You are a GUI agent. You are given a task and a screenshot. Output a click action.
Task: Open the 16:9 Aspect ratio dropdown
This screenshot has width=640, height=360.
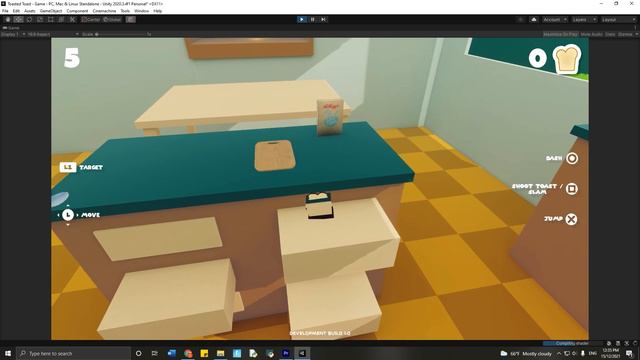(x=53, y=34)
